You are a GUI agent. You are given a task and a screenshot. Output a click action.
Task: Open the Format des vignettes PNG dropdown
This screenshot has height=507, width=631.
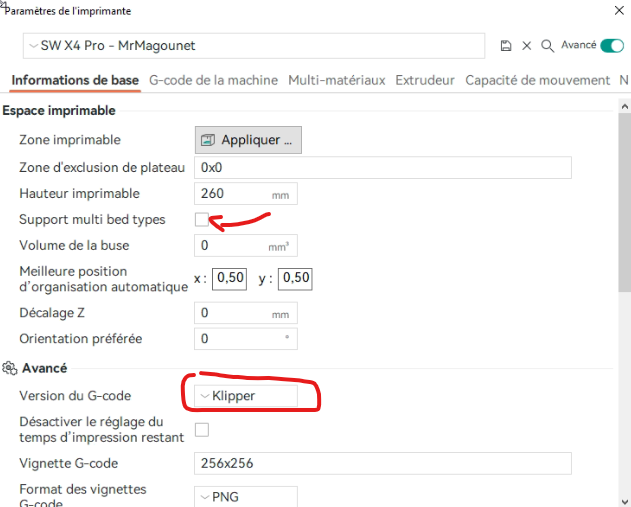(246, 497)
